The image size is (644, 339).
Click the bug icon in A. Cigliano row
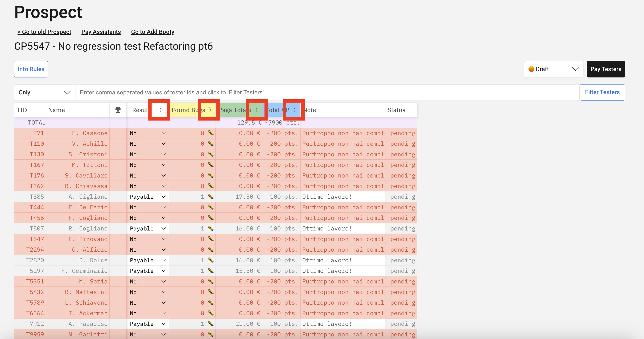point(211,197)
